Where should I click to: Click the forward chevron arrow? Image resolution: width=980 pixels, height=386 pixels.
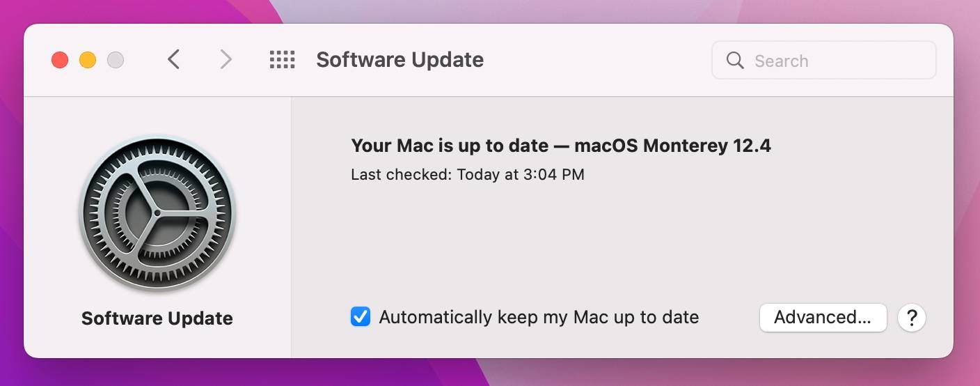click(x=226, y=60)
